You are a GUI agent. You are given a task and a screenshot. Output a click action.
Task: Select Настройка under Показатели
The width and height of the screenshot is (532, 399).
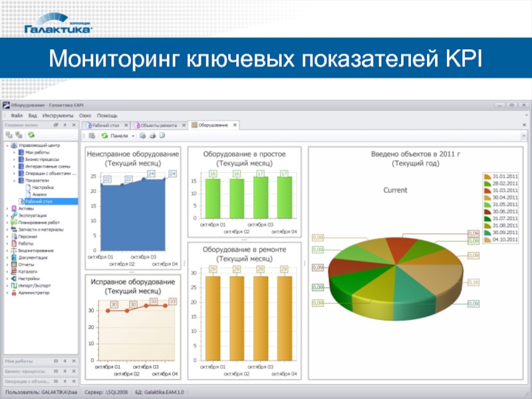43,188
